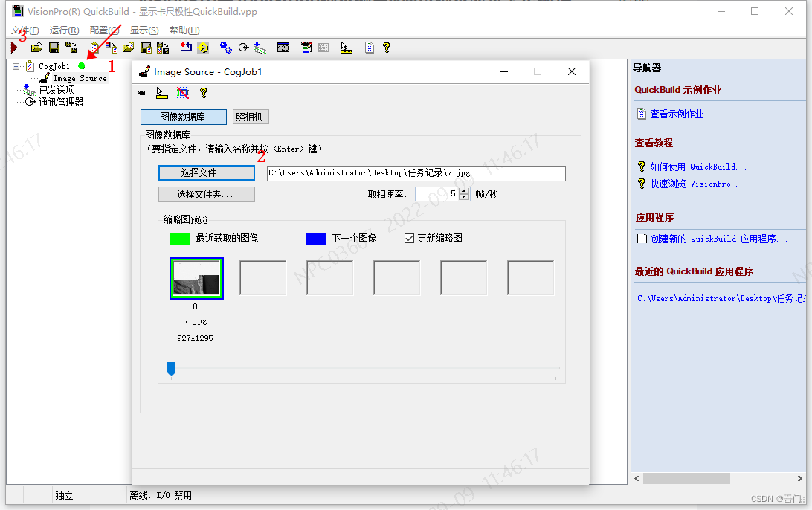Click the electric run pointer tool icon
This screenshot has height=510, width=812.
pos(347,47)
